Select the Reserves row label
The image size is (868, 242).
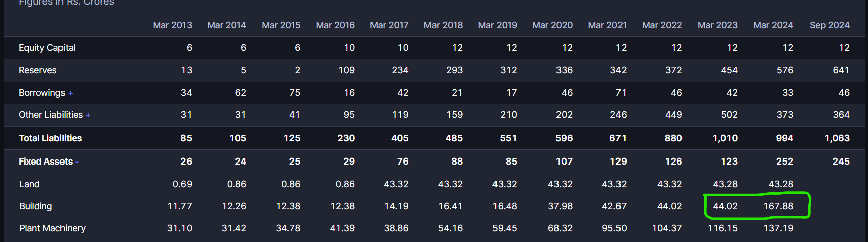tap(38, 70)
